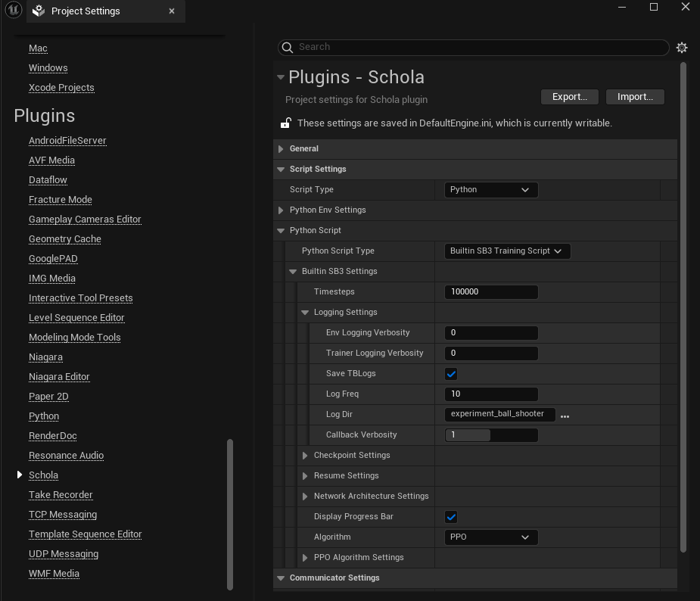This screenshot has height=601, width=700.
Task: Select Niagara Editor in plugins list
Action: click(x=59, y=377)
